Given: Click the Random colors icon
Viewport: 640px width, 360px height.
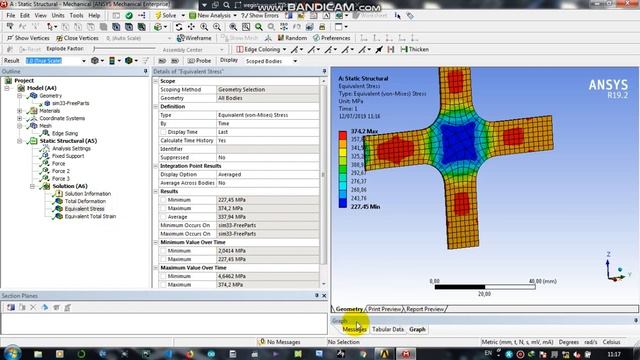Looking at the screenshot, I should (x=281, y=38).
